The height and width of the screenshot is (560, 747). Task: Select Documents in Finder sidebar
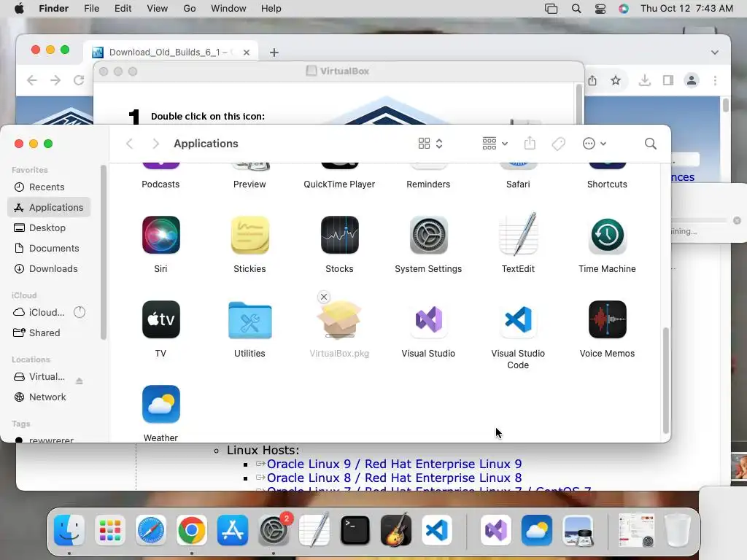49,248
